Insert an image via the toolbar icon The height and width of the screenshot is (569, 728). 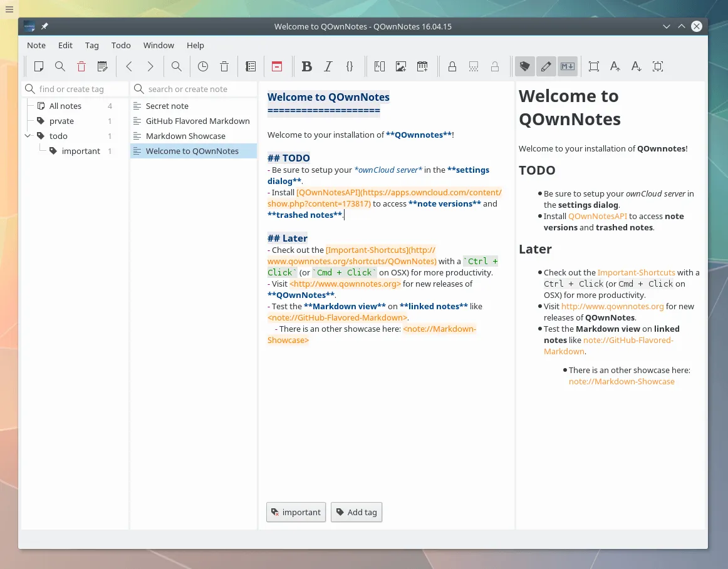[x=400, y=66]
